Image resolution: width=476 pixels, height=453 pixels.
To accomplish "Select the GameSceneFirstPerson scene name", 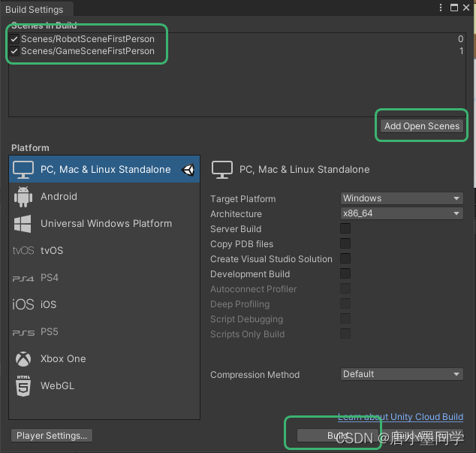I will tap(88, 51).
